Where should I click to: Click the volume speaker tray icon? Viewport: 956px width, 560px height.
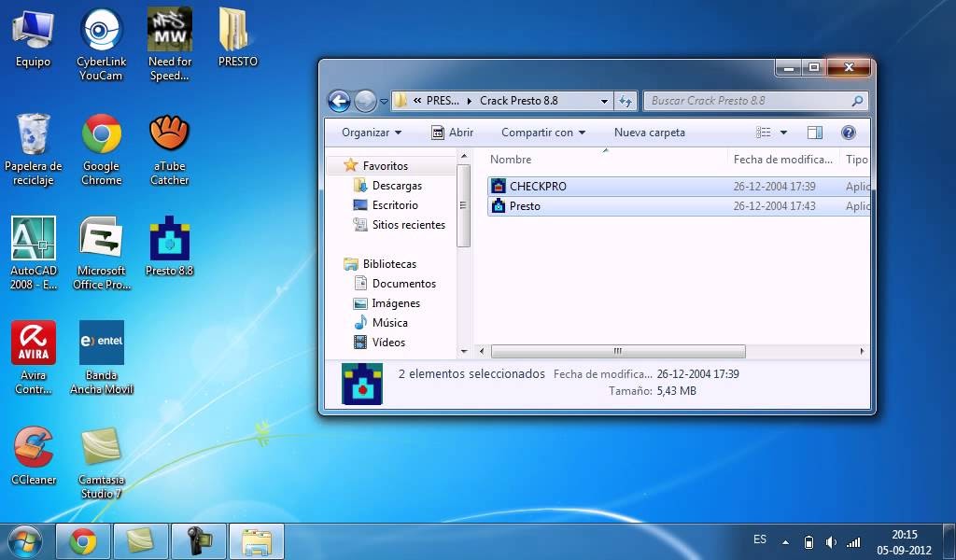(831, 542)
